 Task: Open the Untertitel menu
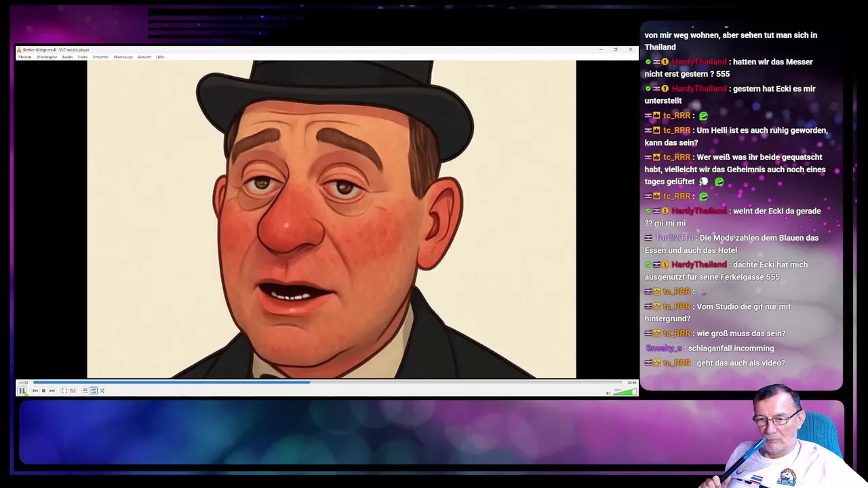(100, 57)
